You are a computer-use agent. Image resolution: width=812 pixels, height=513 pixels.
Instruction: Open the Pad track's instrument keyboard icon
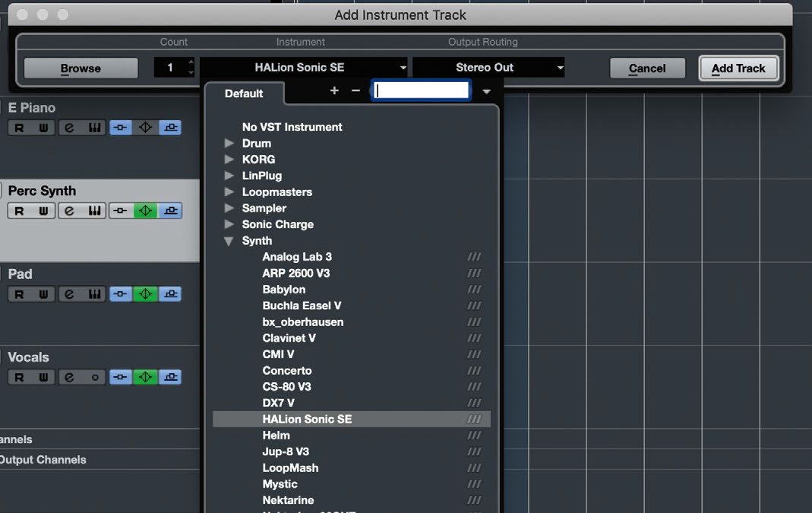[x=94, y=294]
